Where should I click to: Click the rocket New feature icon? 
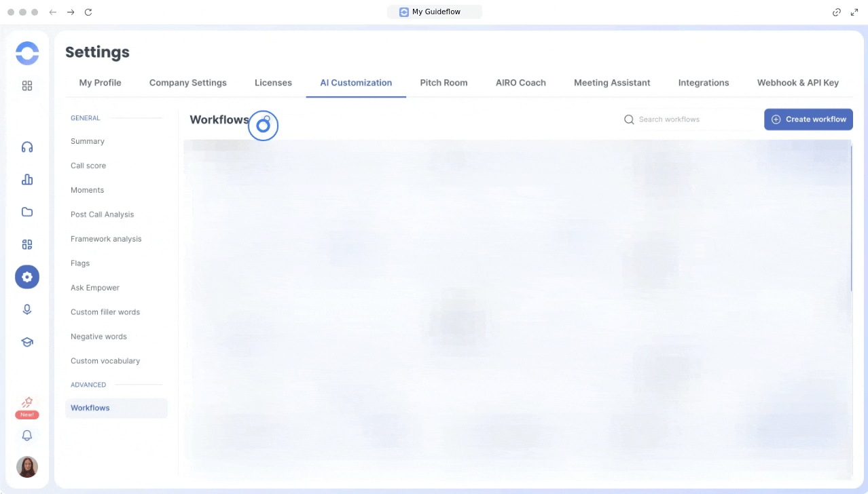tap(27, 404)
